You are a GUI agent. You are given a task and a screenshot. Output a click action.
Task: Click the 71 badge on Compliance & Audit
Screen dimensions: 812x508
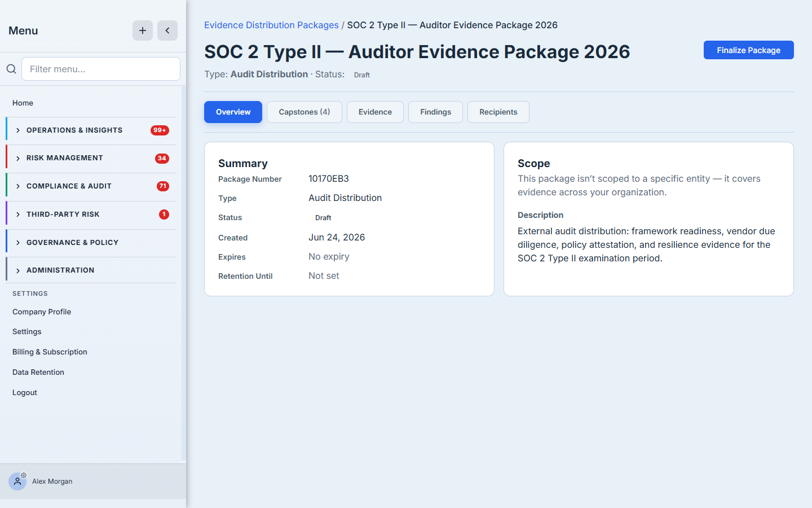coord(163,186)
